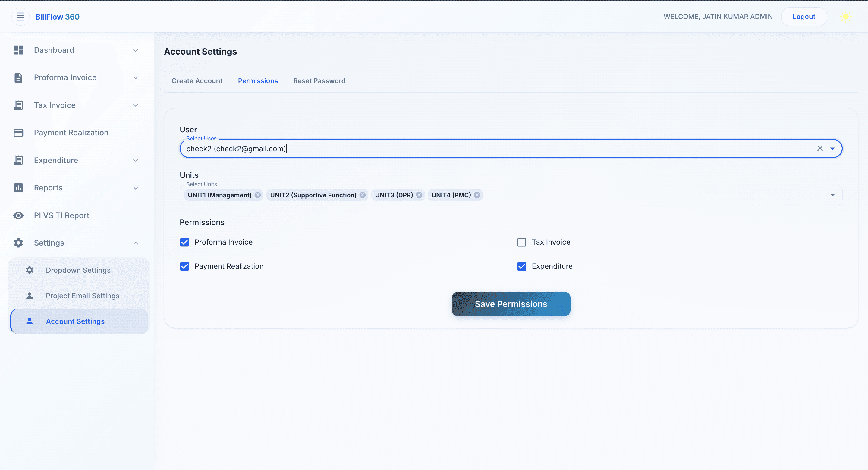
Task: Remove the UNIT2 (Supportive Function) chip
Action: coord(363,195)
